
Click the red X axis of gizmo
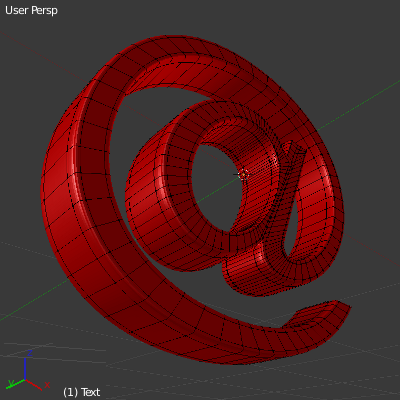(33, 385)
